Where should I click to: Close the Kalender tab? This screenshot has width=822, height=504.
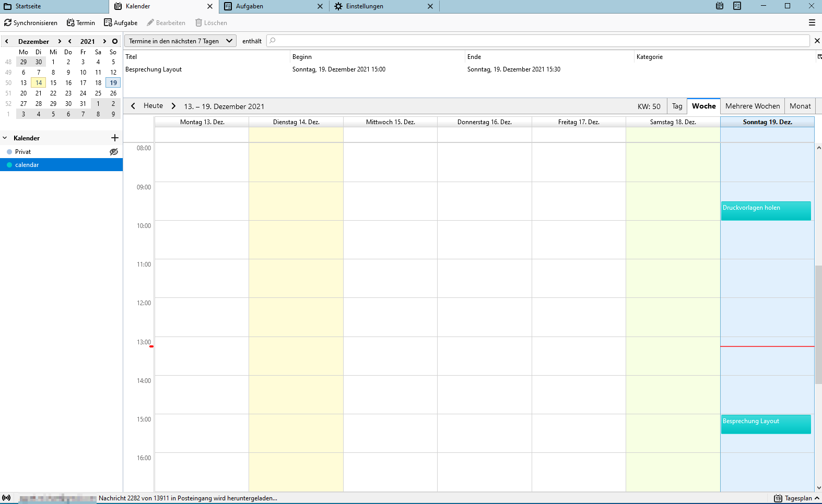tap(210, 6)
